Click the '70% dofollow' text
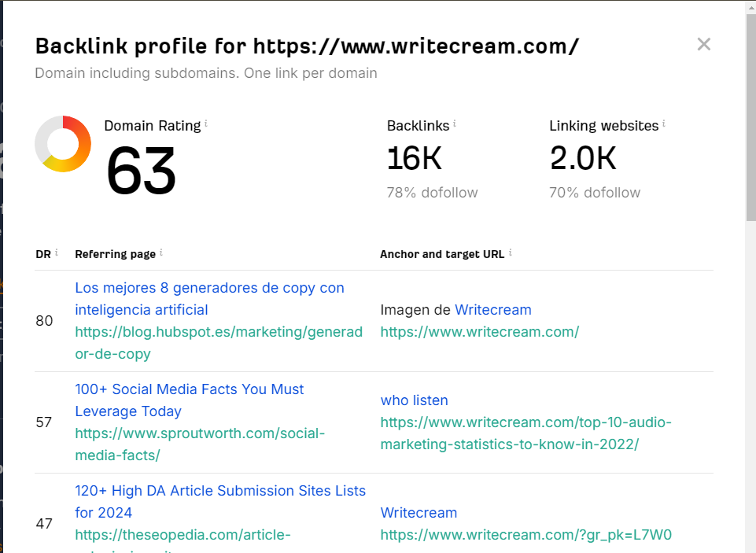This screenshot has width=756, height=553. point(595,193)
